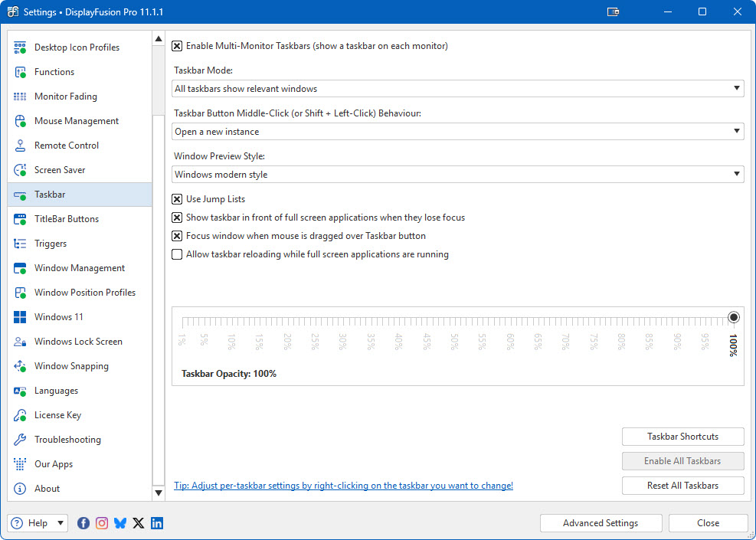
Task: Disable Enable Multi-Monitor Taskbars
Action: [x=177, y=45]
